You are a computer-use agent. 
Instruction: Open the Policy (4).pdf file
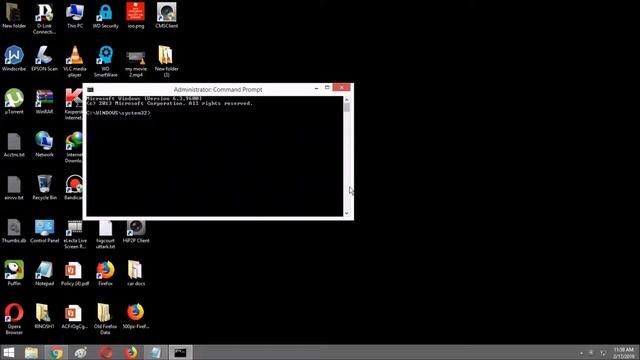tap(75, 273)
